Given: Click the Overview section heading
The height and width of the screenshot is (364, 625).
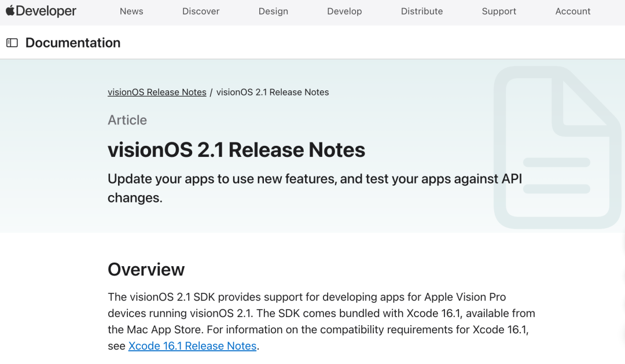Looking at the screenshot, I should pyautogui.click(x=146, y=270).
